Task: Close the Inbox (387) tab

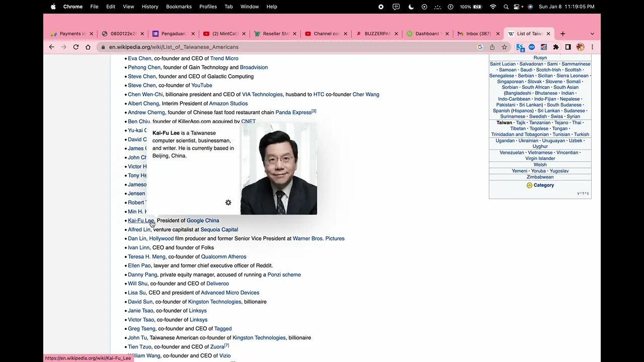Action: coord(498,34)
